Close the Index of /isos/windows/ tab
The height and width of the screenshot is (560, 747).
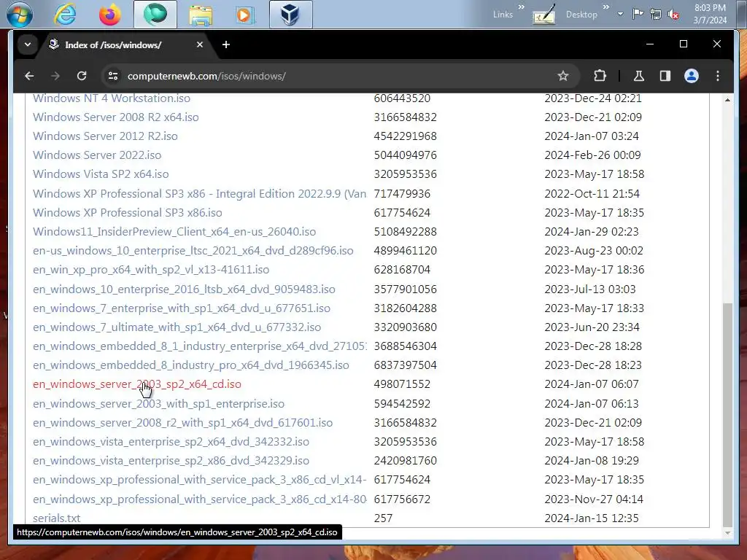pos(200,44)
